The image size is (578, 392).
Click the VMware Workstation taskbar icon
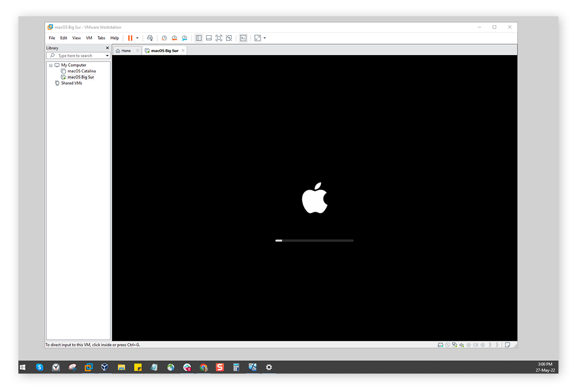88,367
